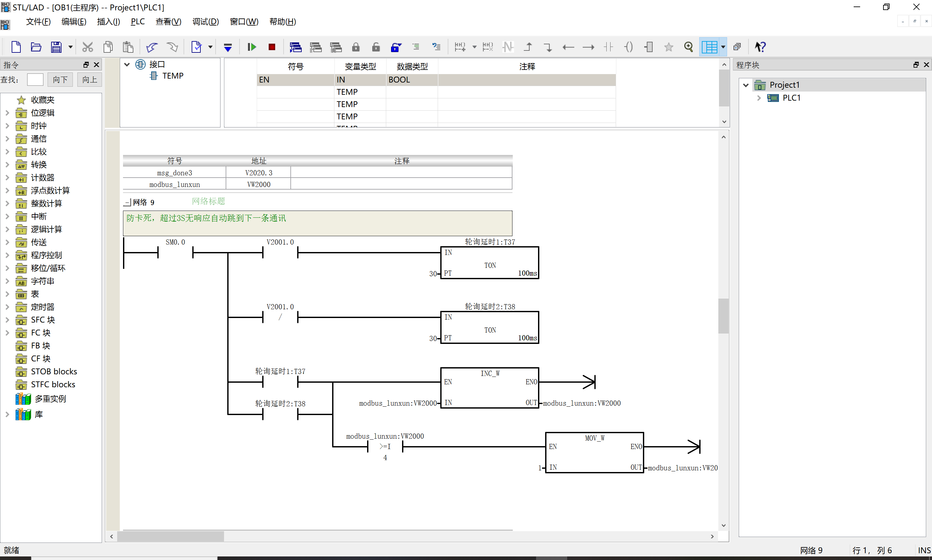
Task: Open the PLC menu
Action: click(x=138, y=21)
